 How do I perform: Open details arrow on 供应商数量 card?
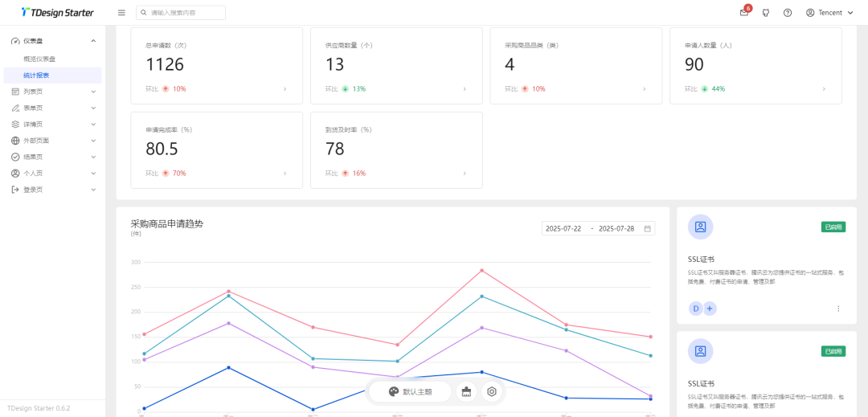click(x=465, y=88)
